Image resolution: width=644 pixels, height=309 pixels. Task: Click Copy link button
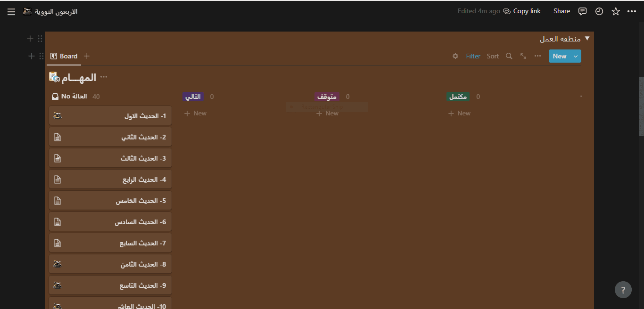click(x=522, y=11)
